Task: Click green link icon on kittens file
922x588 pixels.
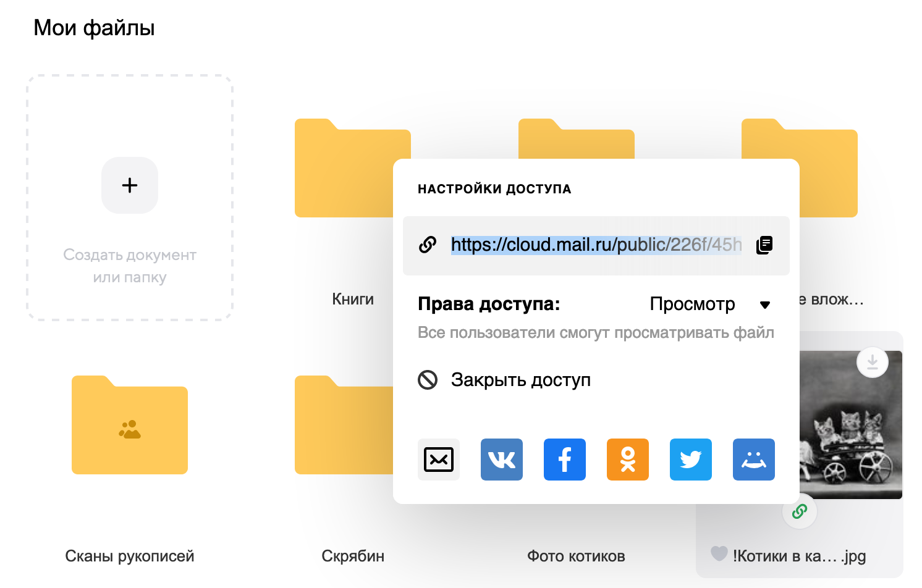Action: [x=800, y=511]
